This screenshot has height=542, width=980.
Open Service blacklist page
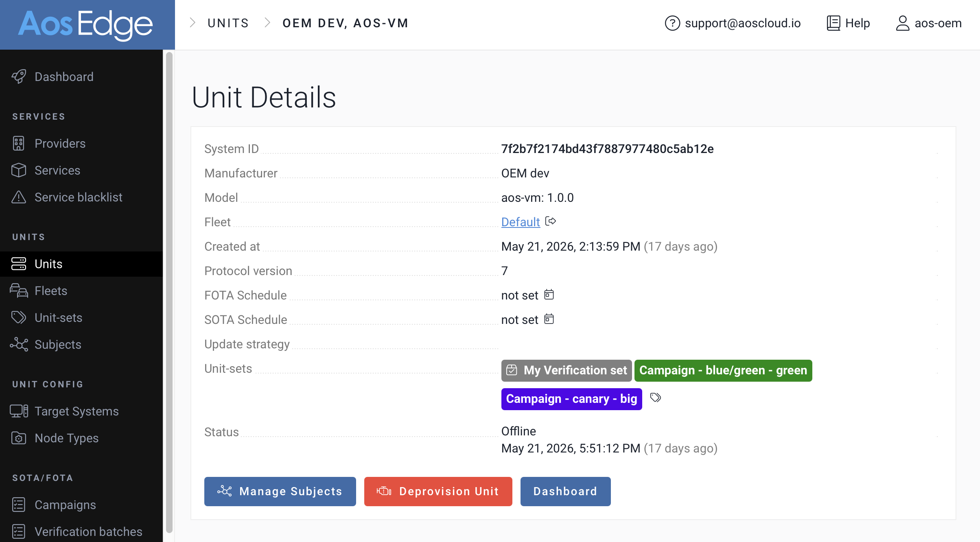[79, 197]
